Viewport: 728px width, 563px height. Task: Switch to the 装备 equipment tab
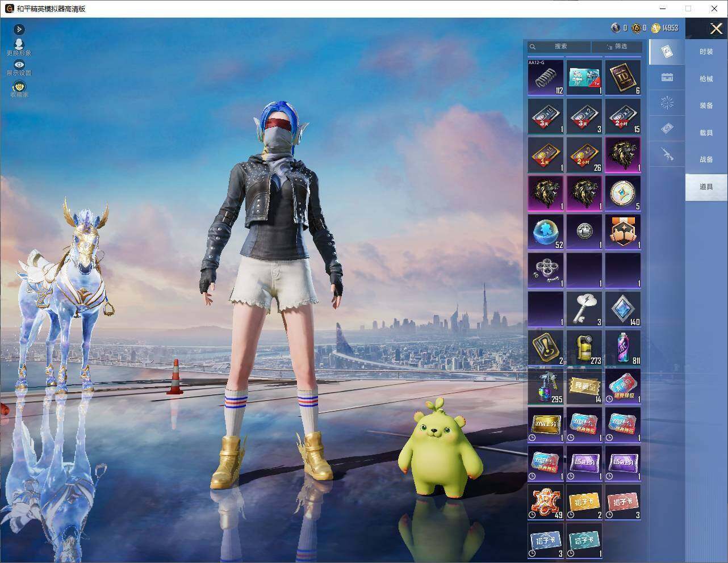[706, 106]
